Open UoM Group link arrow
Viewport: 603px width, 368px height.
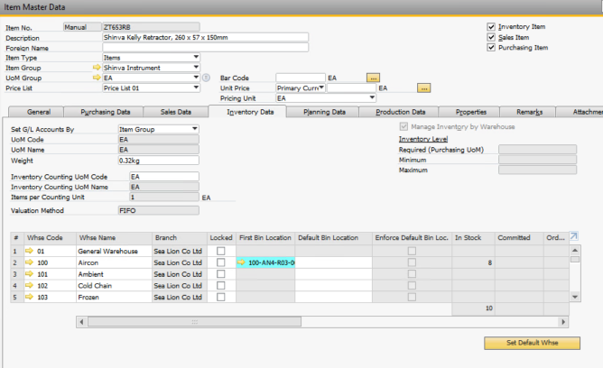click(97, 78)
